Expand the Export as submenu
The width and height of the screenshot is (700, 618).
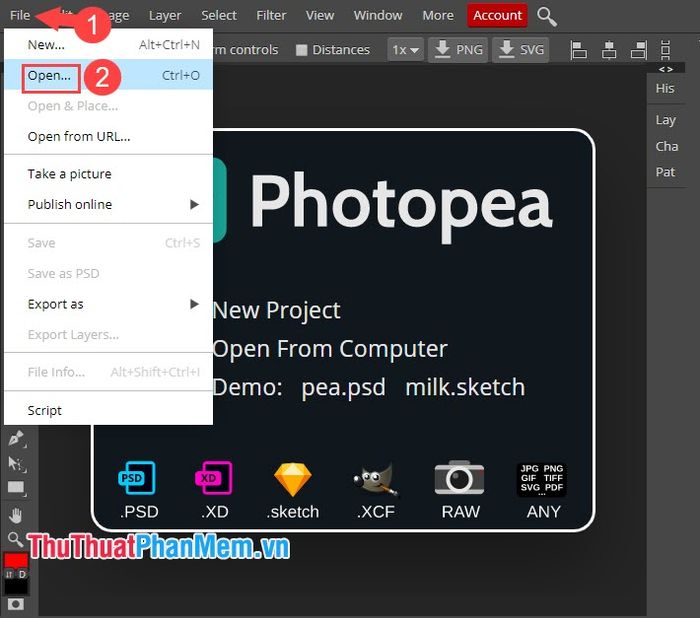[x=108, y=305]
